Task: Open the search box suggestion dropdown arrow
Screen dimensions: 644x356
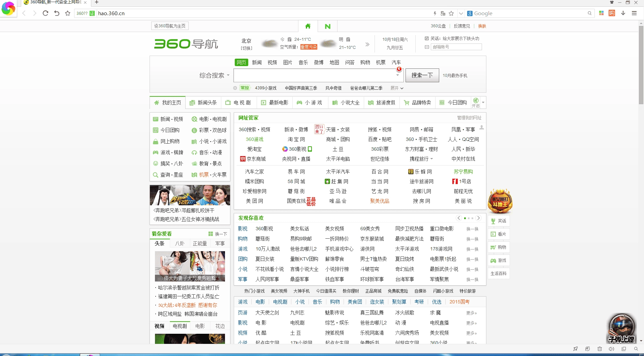Action: [398, 75]
